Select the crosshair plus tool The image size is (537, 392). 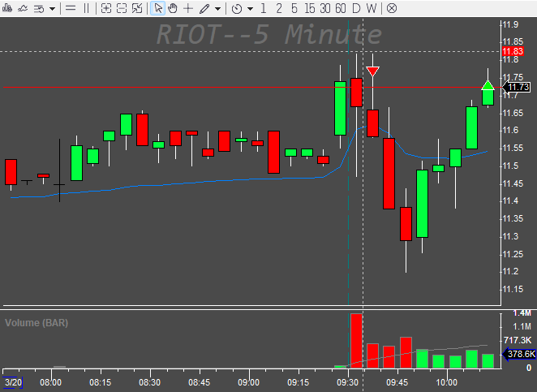point(188,8)
